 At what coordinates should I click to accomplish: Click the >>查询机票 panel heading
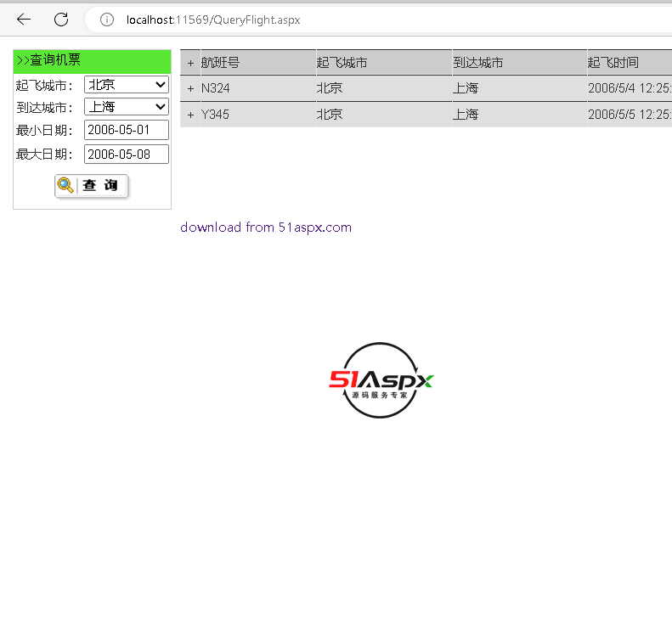point(92,61)
